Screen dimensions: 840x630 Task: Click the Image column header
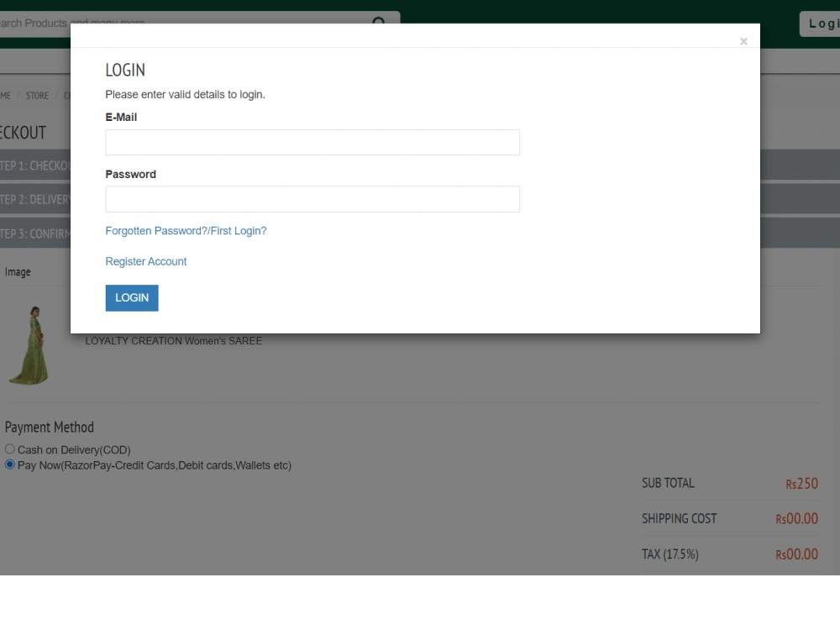pyautogui.click(x=18, y=271)
